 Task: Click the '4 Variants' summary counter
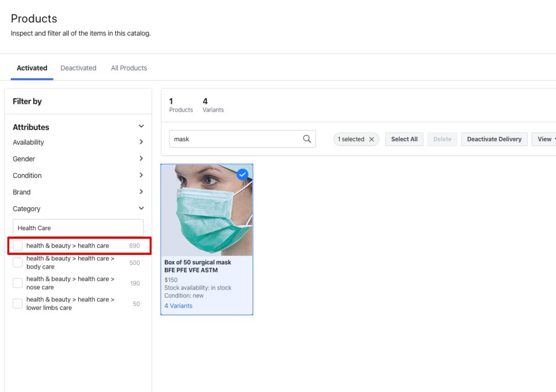[x=213, y=105]
